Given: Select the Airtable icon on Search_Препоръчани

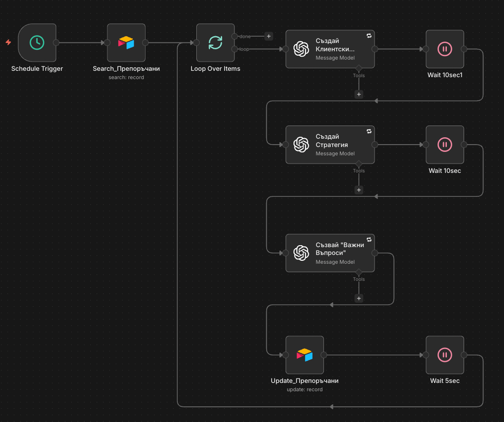Looking at the screenshot, I should (126, 43).
